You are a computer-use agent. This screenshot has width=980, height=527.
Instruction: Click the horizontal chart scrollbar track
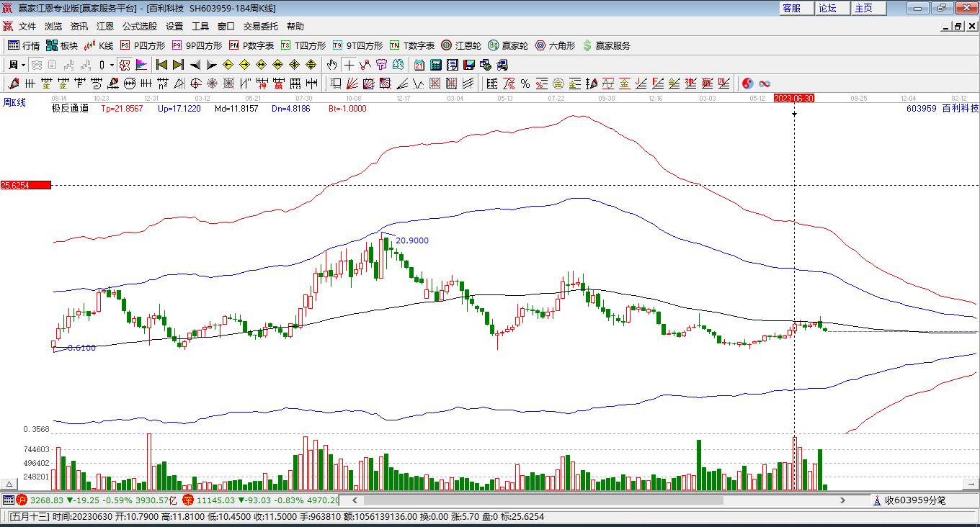(x=598, y=500)
